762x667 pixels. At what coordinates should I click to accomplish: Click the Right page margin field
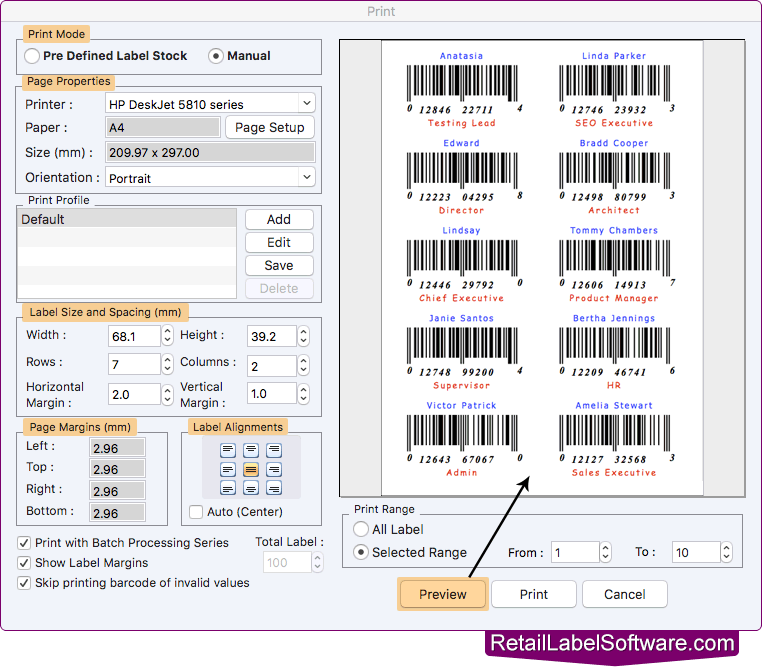[117, 491]
